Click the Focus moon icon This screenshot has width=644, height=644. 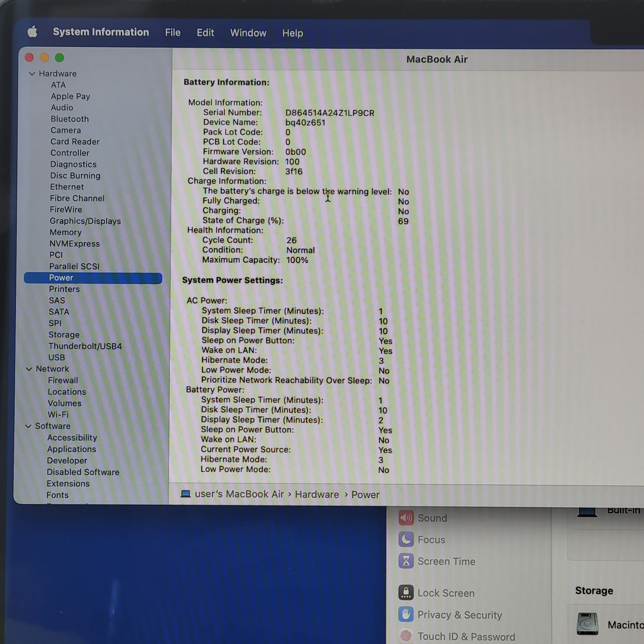406,539
